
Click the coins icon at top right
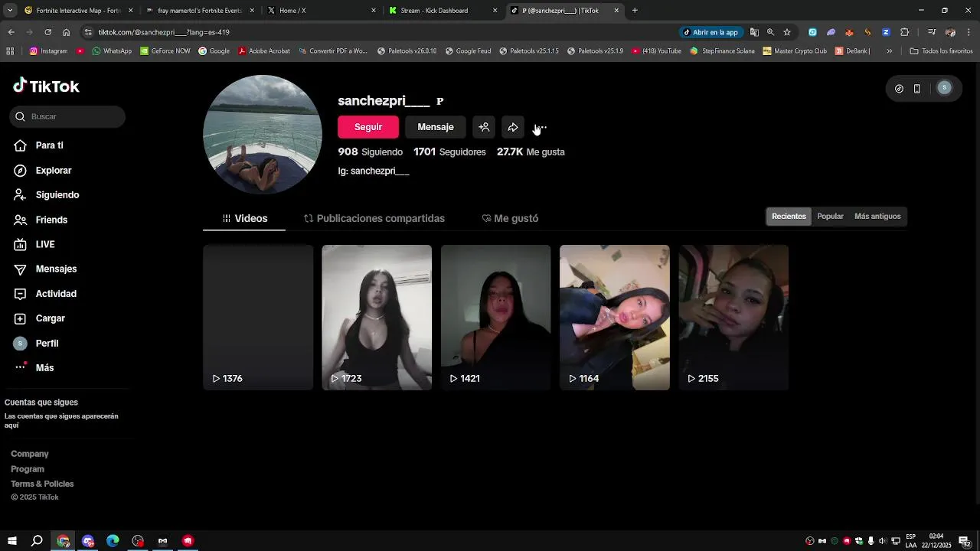pyautogui.click(x=899, y=88)
